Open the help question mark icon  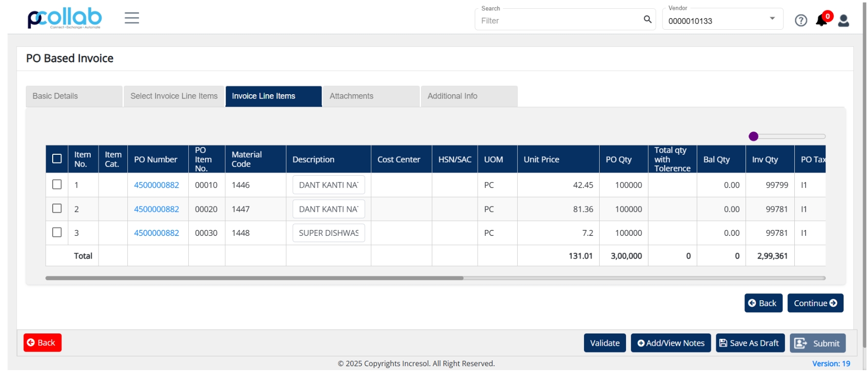click(801, 21)
